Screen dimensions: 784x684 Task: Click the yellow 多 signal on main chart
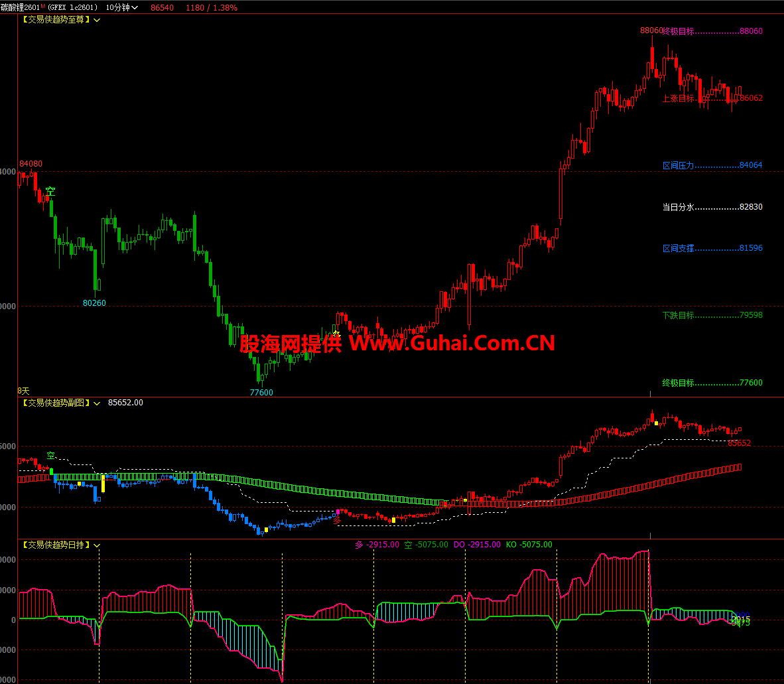tap(336, 334)
